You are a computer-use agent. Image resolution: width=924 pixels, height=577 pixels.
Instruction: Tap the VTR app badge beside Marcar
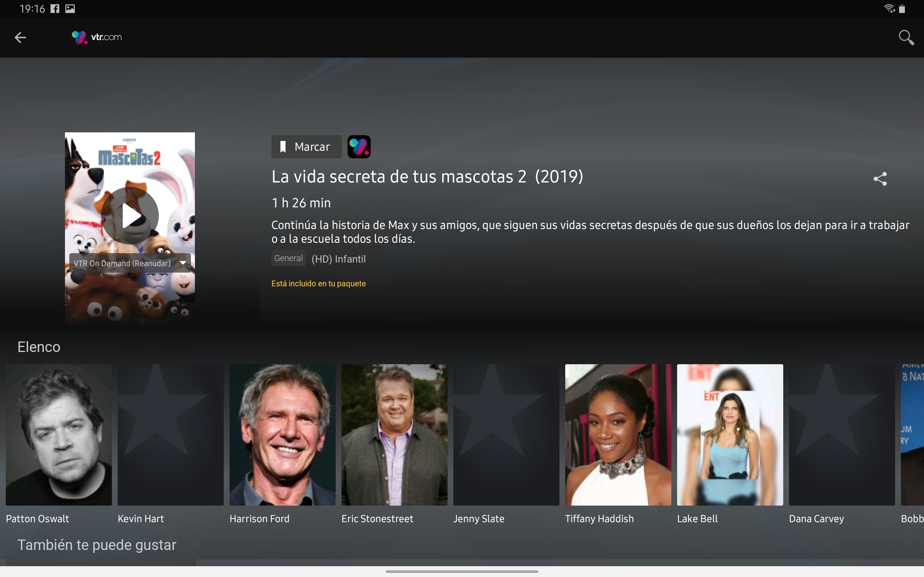point(359,146)
